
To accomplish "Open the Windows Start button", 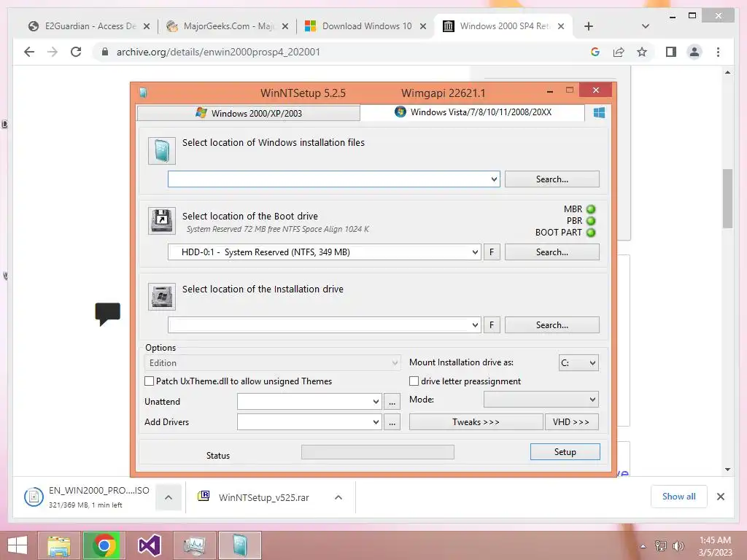I will (18, 545).
